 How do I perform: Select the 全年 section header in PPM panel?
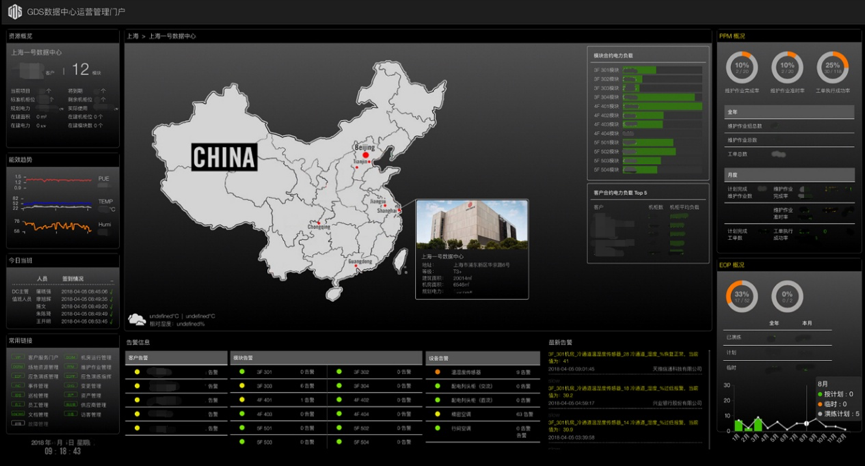(x=789, y=112)
